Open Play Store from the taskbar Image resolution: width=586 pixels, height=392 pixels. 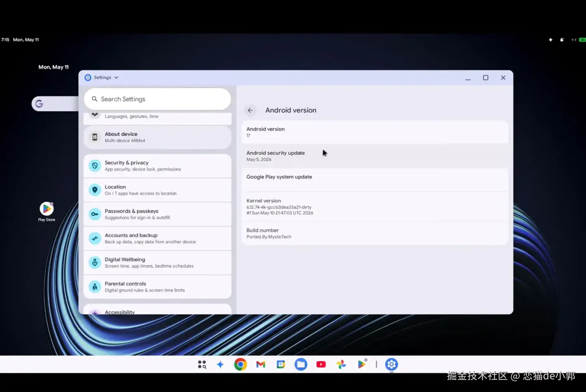coord(362,364)
